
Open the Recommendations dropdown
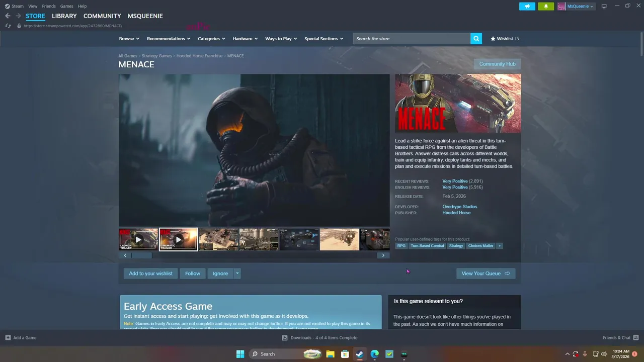pos(169,39)
